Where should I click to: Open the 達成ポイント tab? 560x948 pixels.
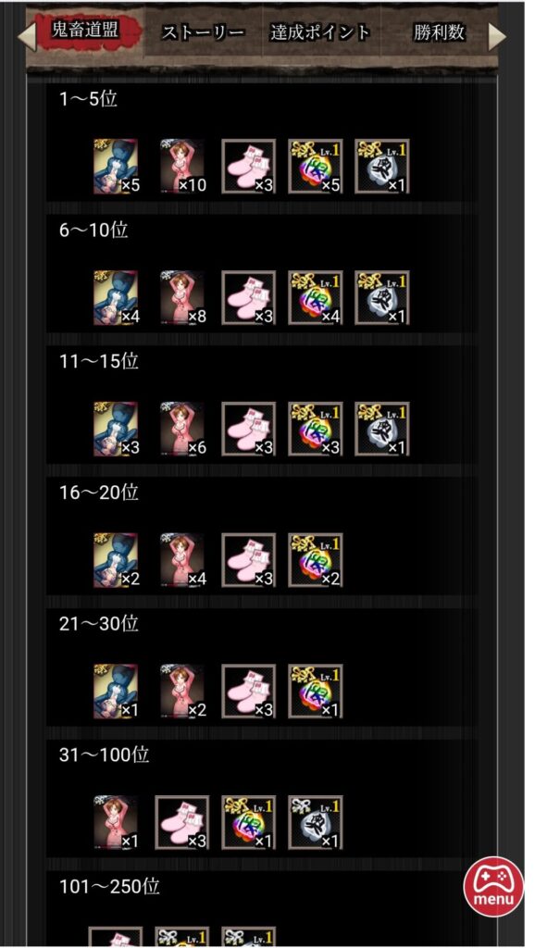coord(319,32)
